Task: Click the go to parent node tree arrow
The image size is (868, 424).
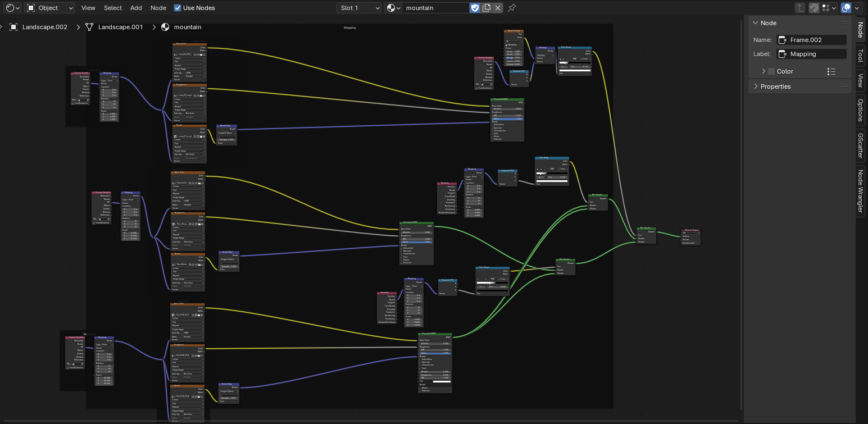Action: (801, 8)
